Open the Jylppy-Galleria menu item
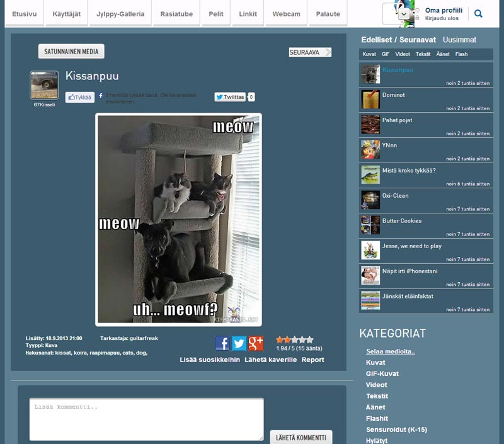Image resolution: width=504 pixels, height=444 pixels. 120,14
